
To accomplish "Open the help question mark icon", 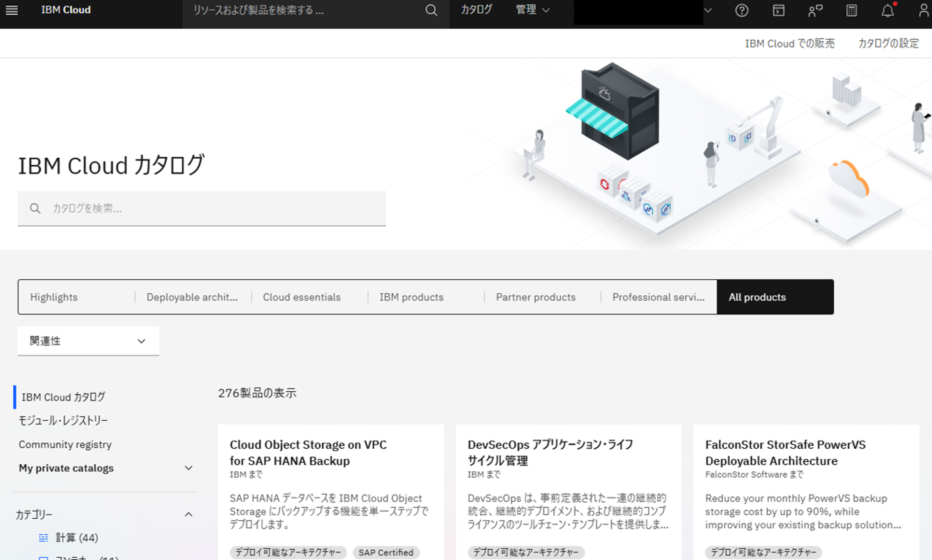I will click(x=741, y=10).
